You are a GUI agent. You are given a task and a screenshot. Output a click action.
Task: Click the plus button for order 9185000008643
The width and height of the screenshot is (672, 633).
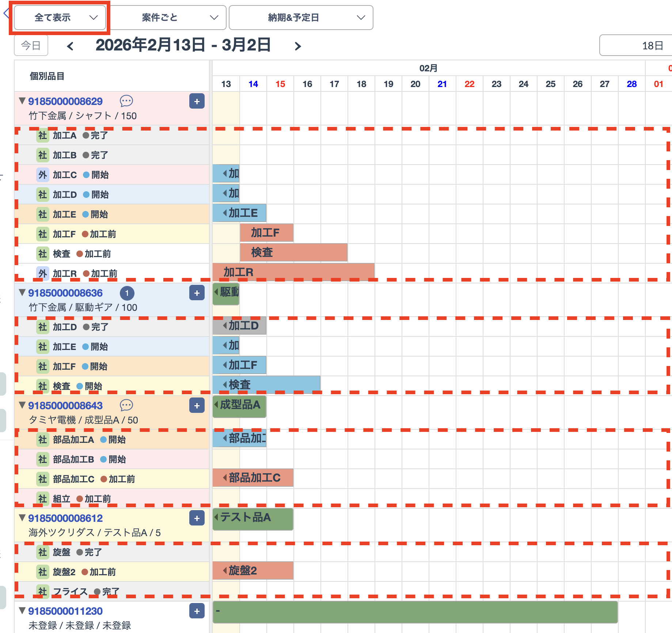[x=197, y=406]
